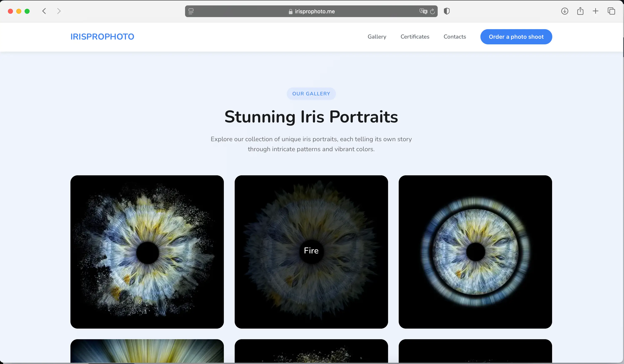This screenshot has height=364, width=624.
Task: Open the Share menu
Action: click(580, 11)
